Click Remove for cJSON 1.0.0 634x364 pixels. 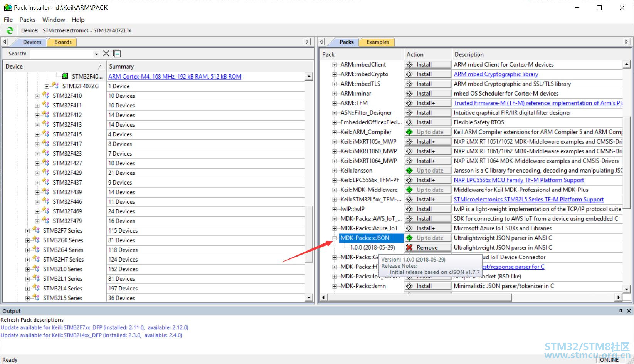[428, 248]
